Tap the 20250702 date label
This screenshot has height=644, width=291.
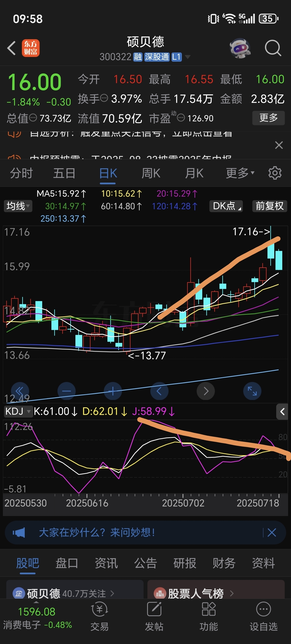pos(183,503)
